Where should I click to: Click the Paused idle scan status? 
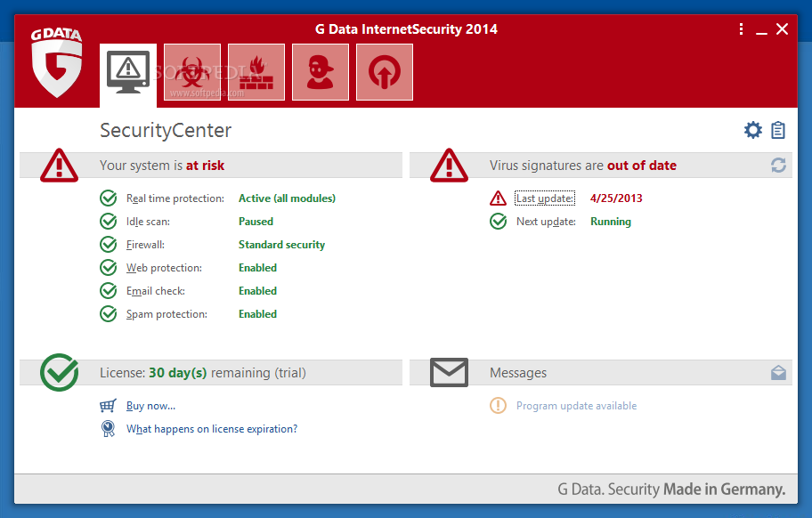click(256, 222)
